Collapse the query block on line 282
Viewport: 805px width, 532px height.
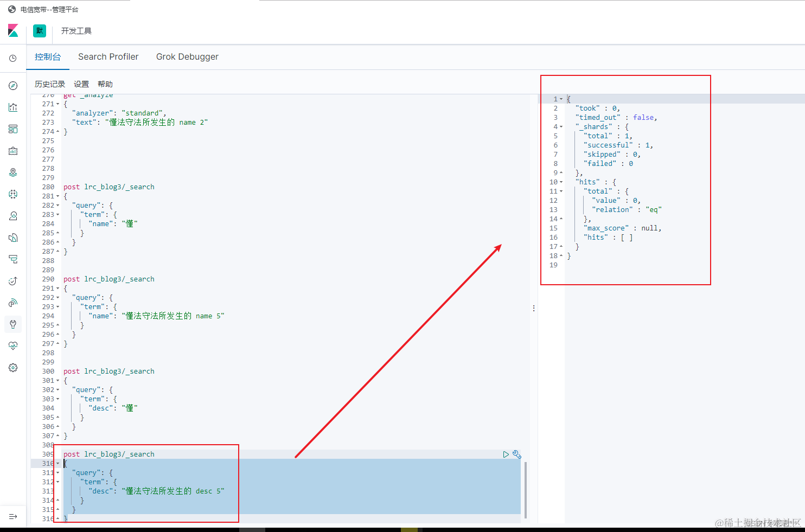tap(58, 206)
